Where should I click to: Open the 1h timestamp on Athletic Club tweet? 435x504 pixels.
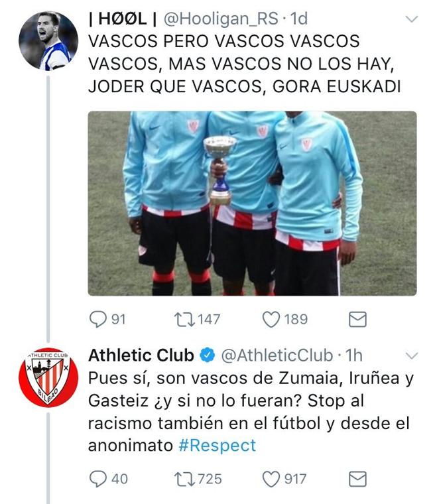coord(354,355)
